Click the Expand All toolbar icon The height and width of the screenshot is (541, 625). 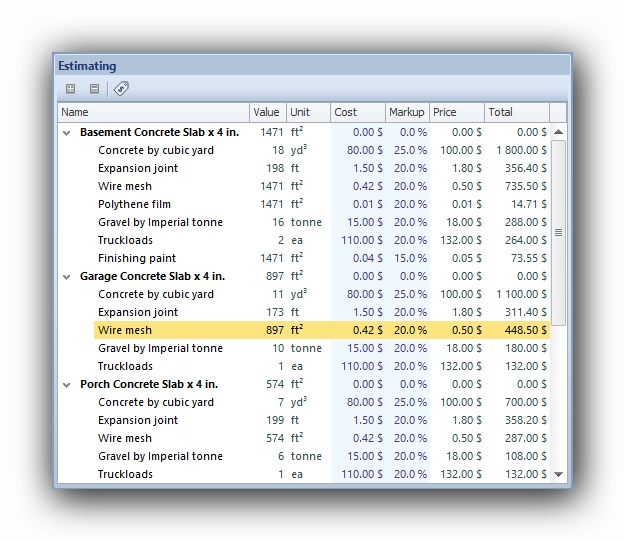pos(71,89)
